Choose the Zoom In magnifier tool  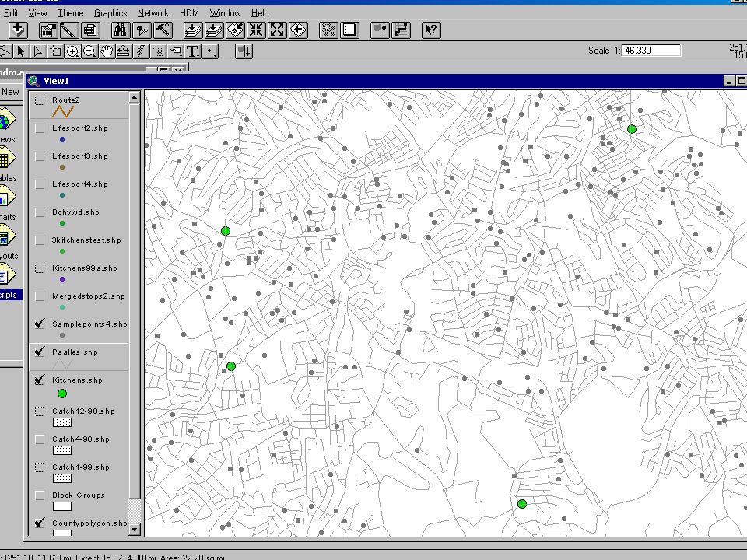click(x=73, y=51)
